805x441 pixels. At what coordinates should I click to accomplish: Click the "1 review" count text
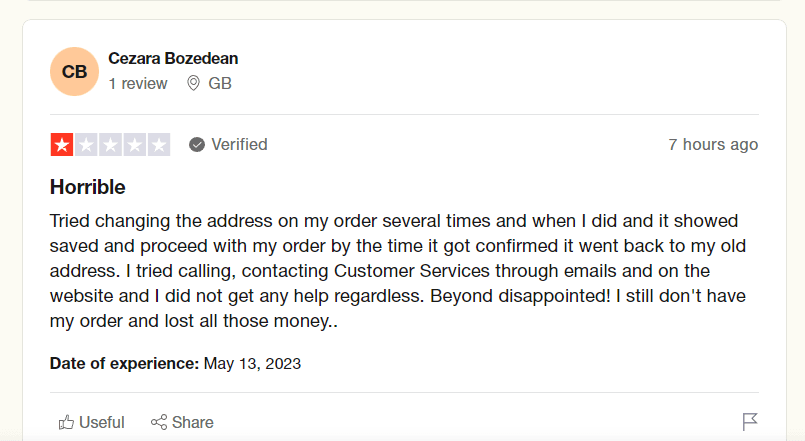coord(138,84)
